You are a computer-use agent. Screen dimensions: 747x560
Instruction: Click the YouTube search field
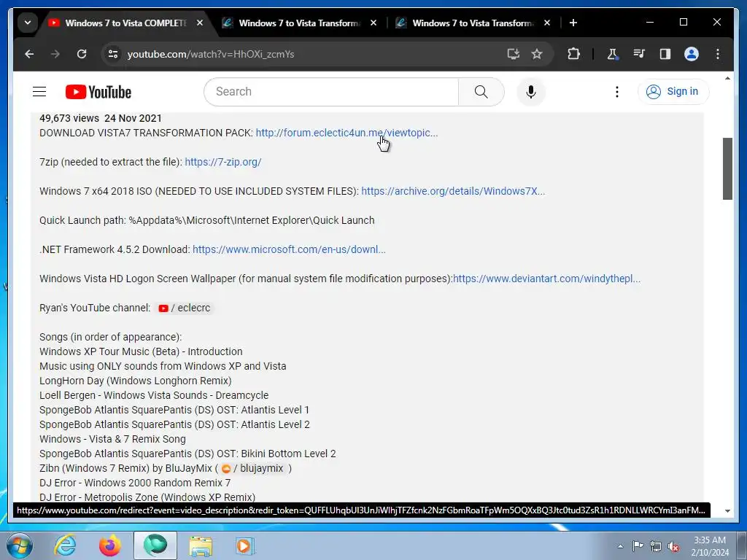tap(331, 91)
